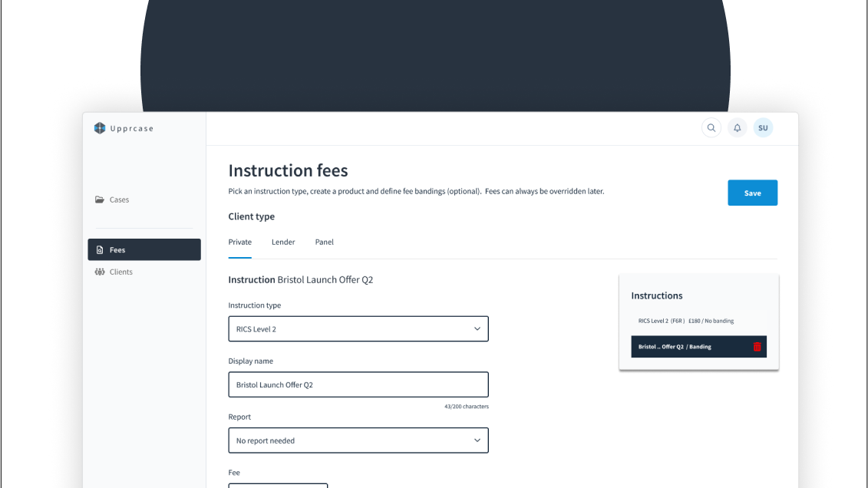The width and height of the screenshot is (868, 488).
Task: Switch to the Panel client type tab
Action: [324, 242]
